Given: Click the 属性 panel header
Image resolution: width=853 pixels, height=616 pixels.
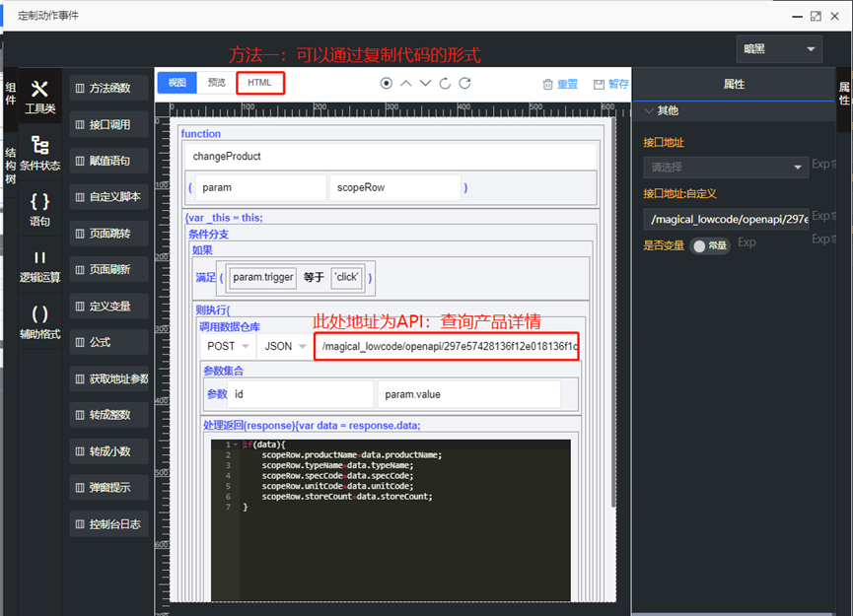Looking at the screenshot, I should 734,85.
